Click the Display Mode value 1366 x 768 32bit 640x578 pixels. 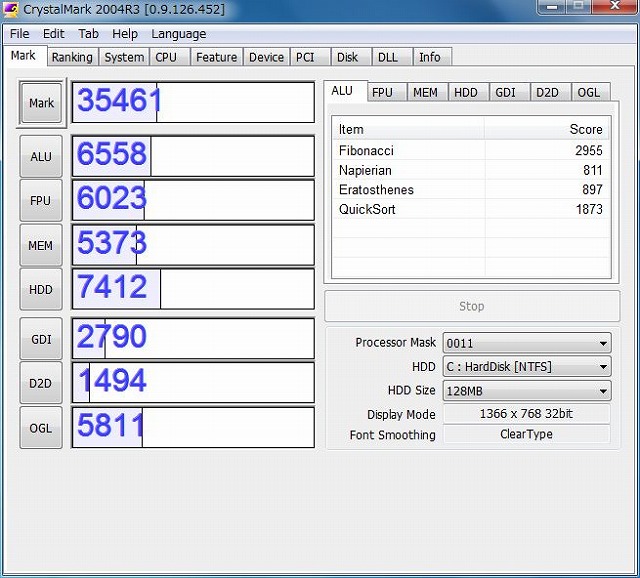coord(527,414)
